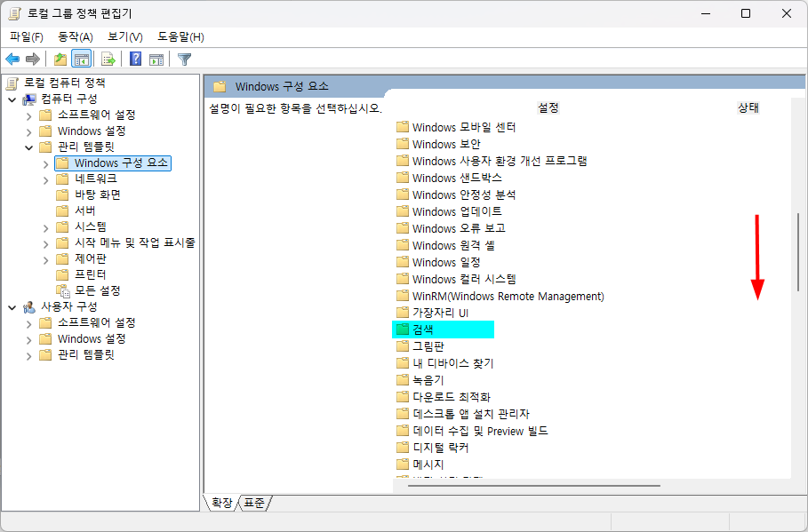Collapse the 컴퓨터 구성 tree node
808x532 pixels.
tap(12, 99)
